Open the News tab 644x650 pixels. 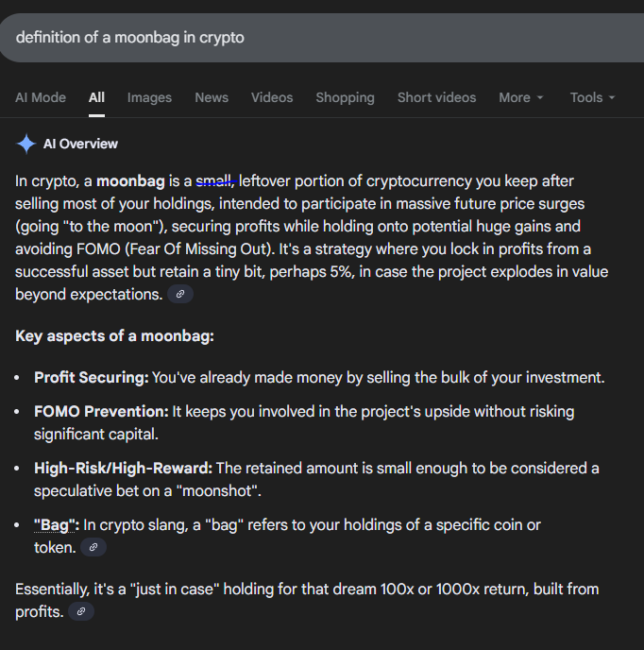(x=212, y=97)
